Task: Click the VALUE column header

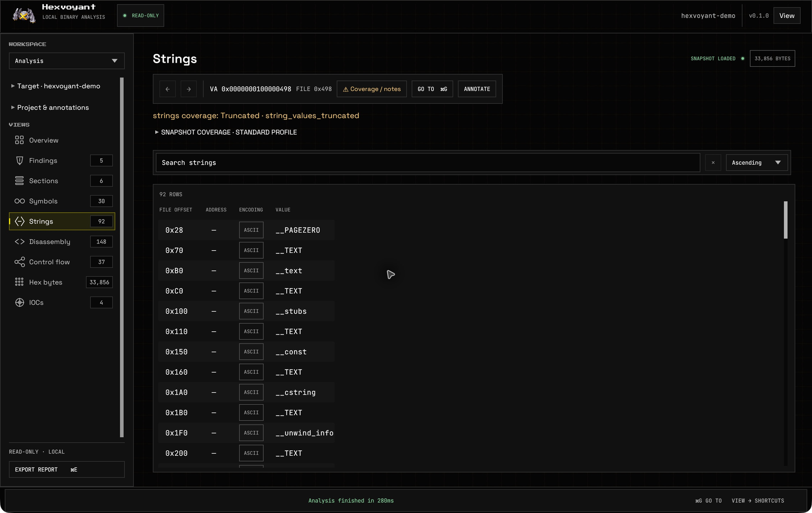Action: pyautogui.click(x=283, y=210)
